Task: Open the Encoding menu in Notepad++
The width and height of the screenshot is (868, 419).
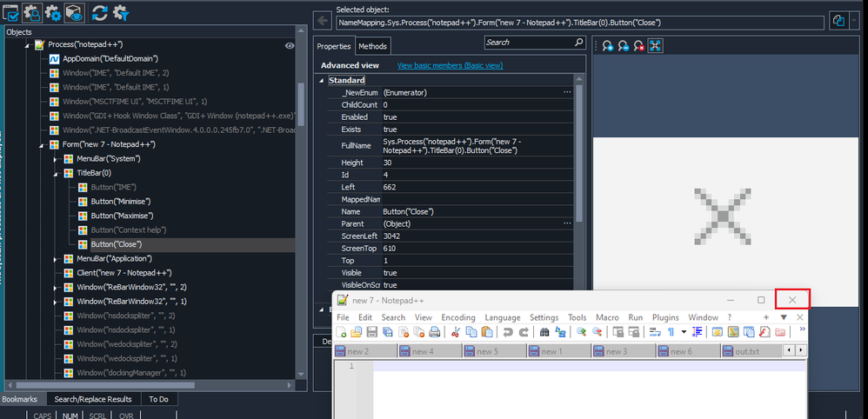Action: (x=457, y=317)
